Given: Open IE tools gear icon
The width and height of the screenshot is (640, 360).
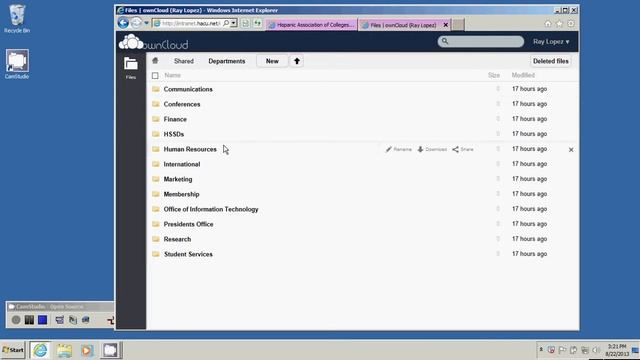Looking at the screenshot, I should (x=571, y=24).
